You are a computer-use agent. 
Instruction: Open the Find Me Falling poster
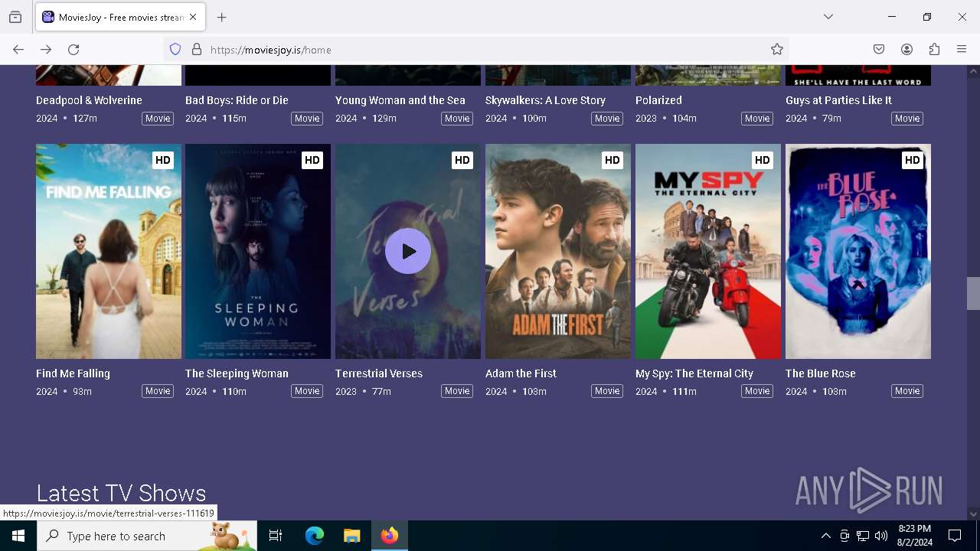(x=109, y=251)
